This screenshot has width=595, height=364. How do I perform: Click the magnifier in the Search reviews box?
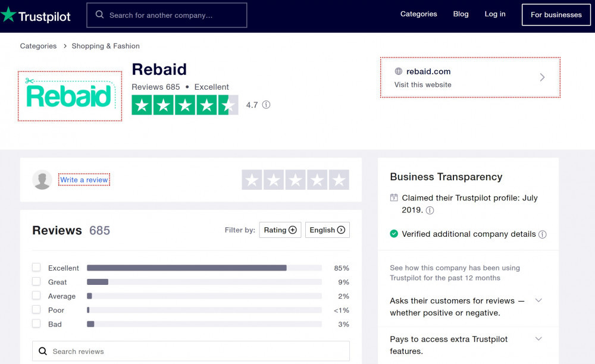[43, 351]
